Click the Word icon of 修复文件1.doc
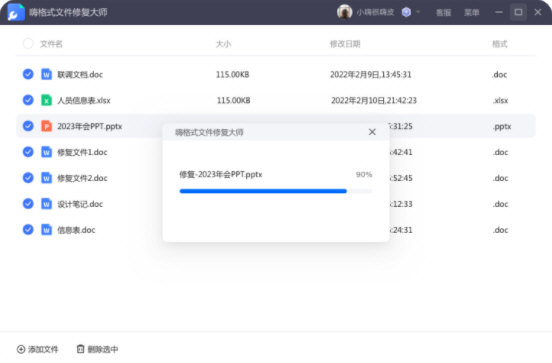 pyautogui.click(x=46, y=152)
